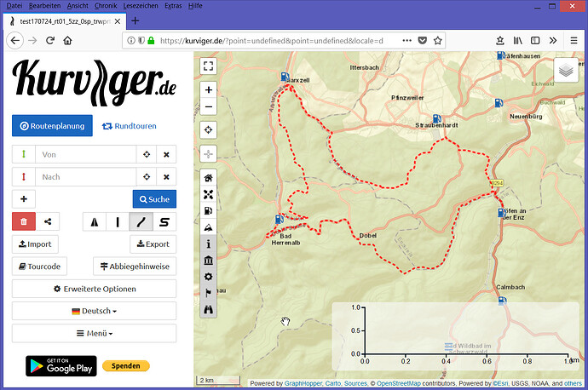Open the Extras menu
This screenshot has height=390, width=588.
click(173, 6)
